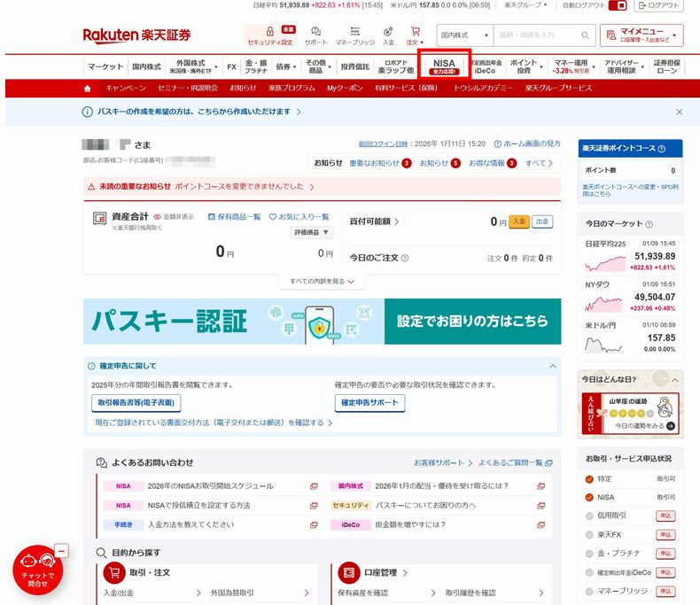This screenshot has width=700, height=605.
Task: Select the 投資信託 navigation tab
Action: (x=354, y=66)
